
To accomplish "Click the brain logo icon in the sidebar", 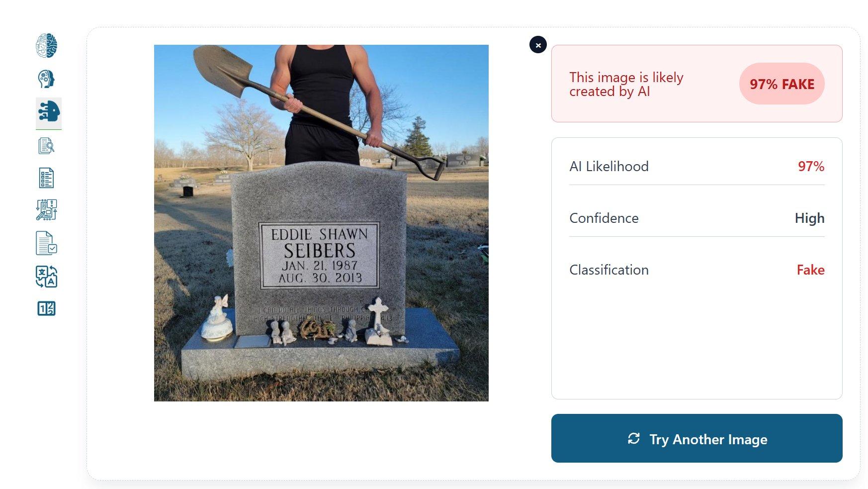I will (47, 46).
